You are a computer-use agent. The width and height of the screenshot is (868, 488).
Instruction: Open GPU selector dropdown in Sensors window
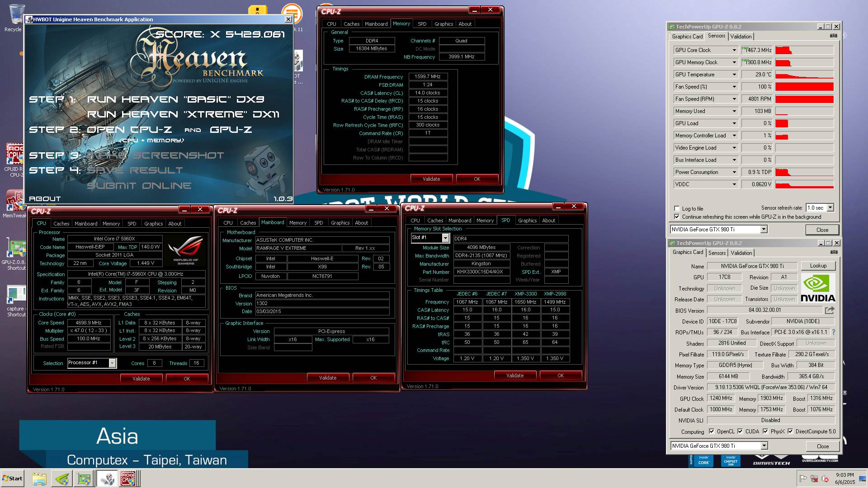764,230
